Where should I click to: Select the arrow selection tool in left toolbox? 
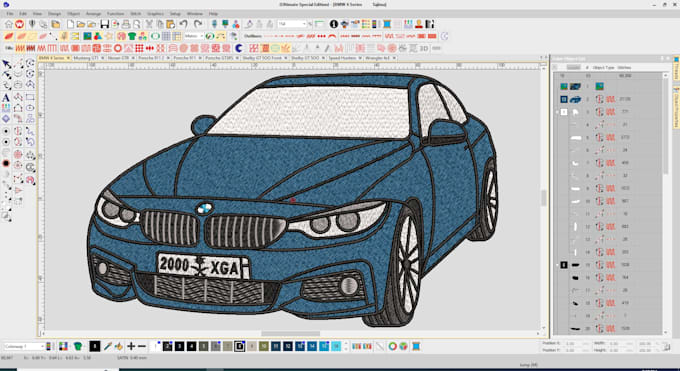tap(6, 64)
